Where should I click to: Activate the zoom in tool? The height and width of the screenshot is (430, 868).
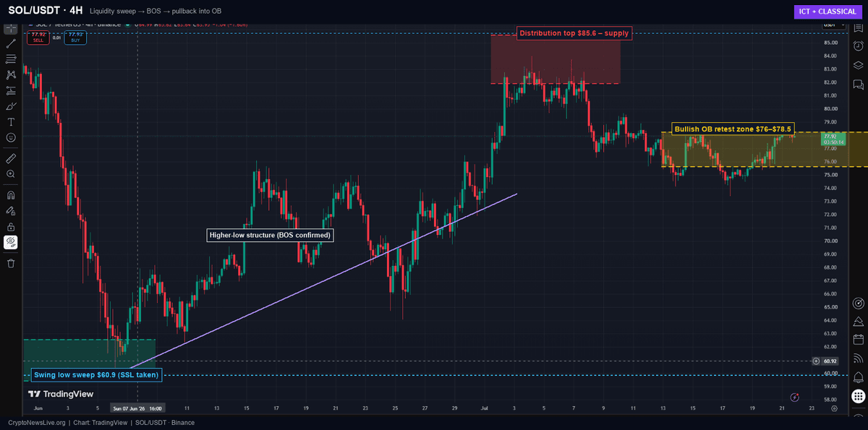point(11,174)
